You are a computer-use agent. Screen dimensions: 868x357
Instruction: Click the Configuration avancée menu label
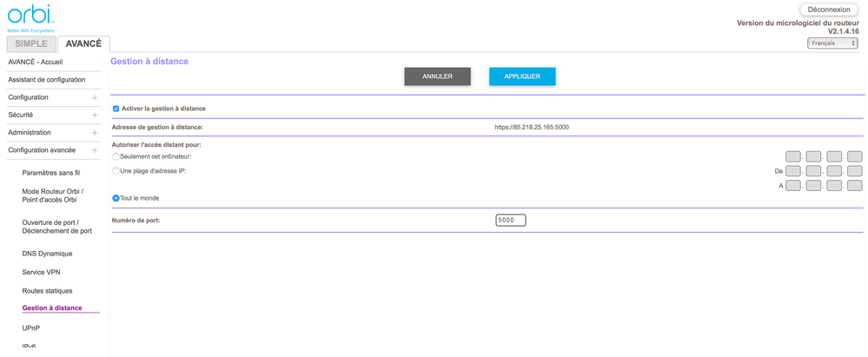point(42,150)
